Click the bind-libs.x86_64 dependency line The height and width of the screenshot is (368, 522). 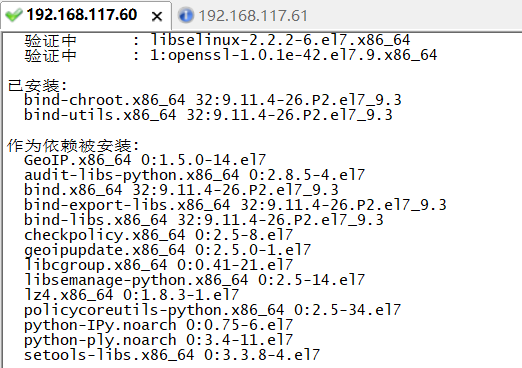204,220
